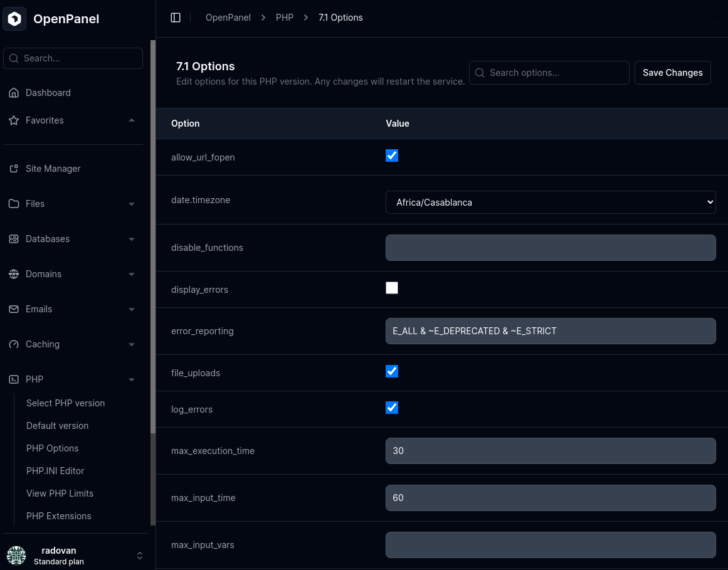Open the PHP.INI Editor menu item
Screen dimensions: 728x570
pyautogui.click(x=55, y=470)
